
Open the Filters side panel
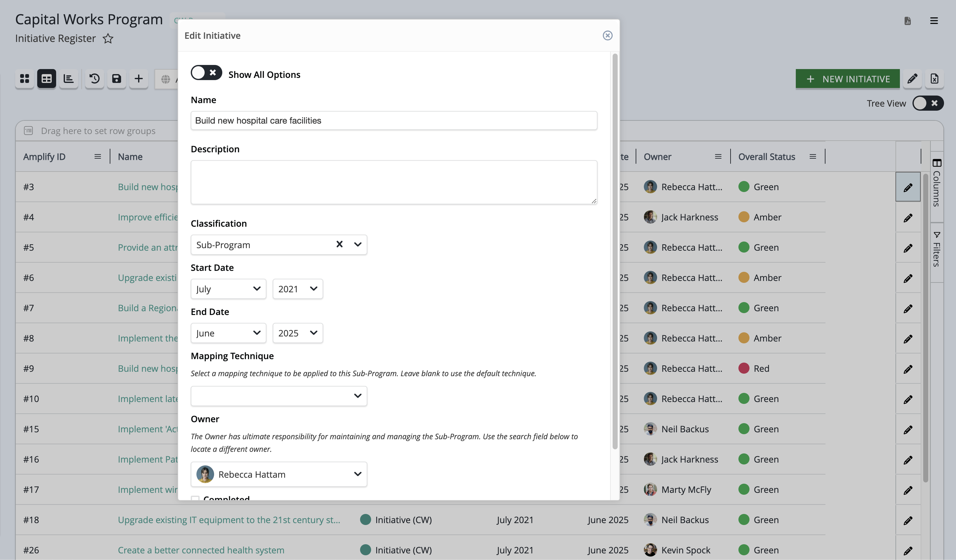coord(937,249)
